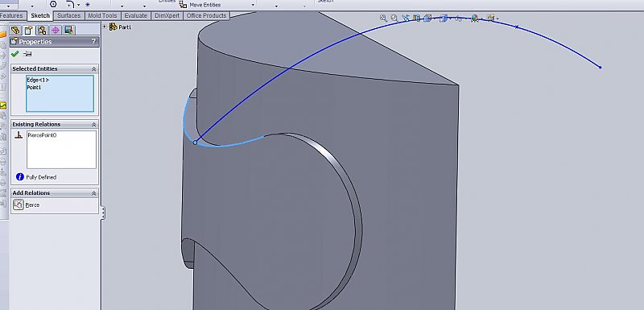644x310 pixels.
Task: Click the perpendicular relation icon in Existing Relations
Action: click(x=19, y=134)
